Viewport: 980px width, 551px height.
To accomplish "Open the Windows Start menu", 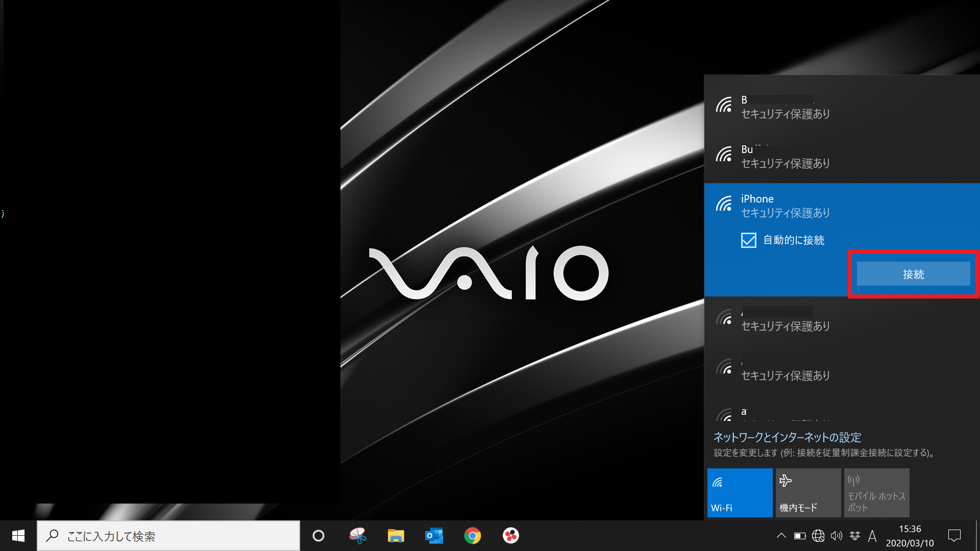I will coord(18,536).
